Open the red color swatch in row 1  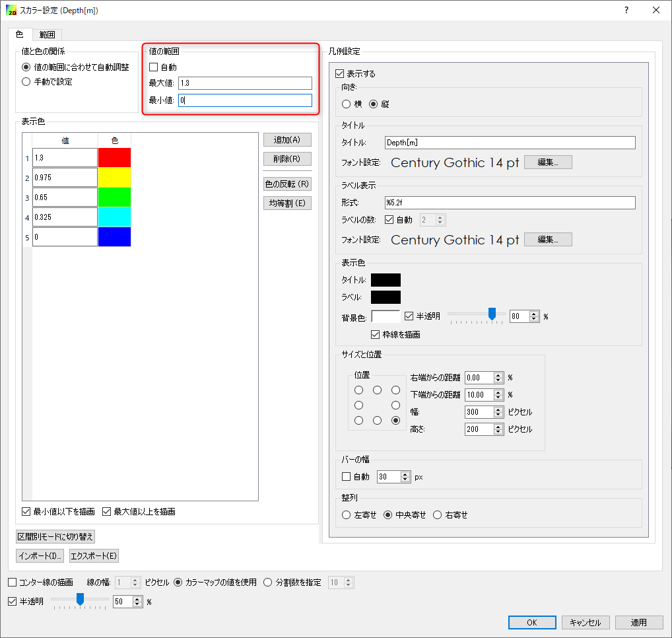click(114, 157)
